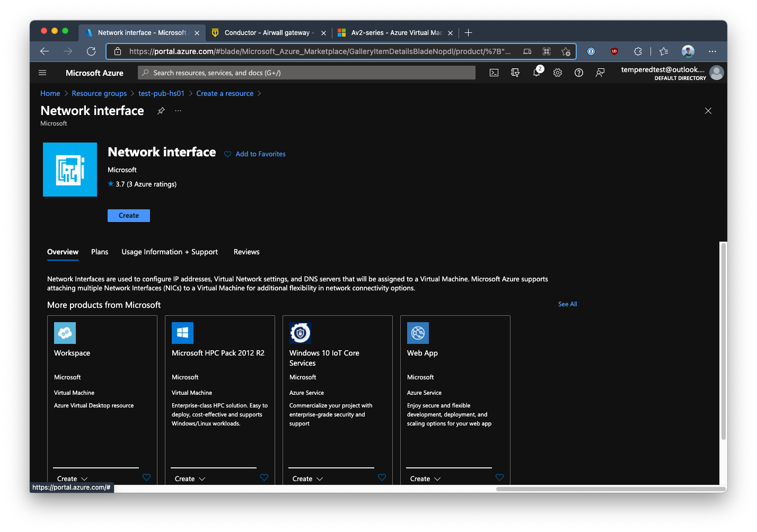Click See All products link
The image size is (757, 532).
568,304
